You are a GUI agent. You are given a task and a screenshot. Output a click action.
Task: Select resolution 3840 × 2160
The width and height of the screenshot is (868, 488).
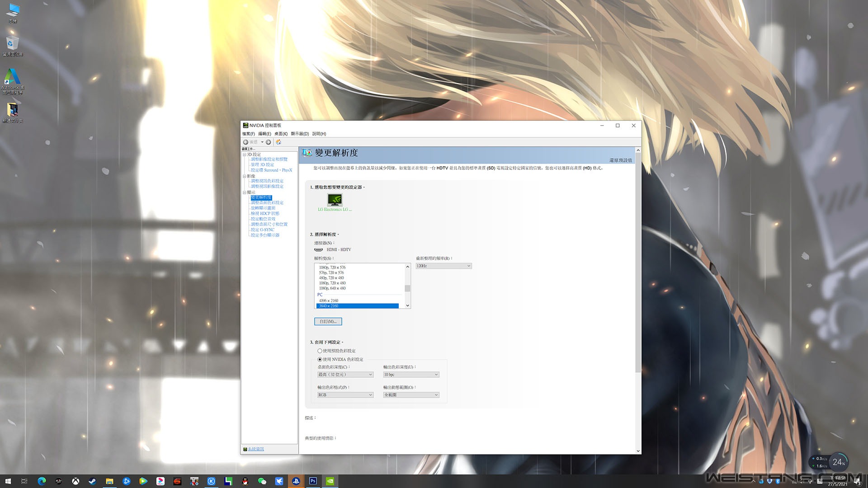coord(357,306)
